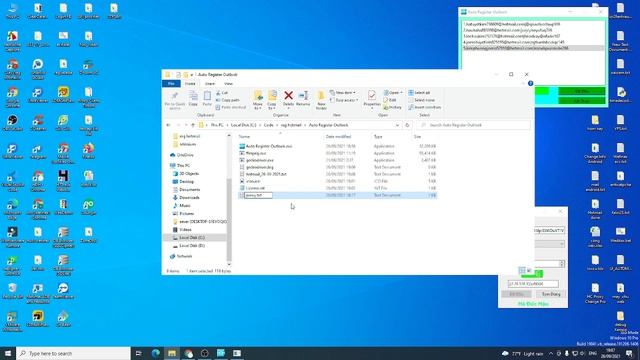Viewport: 640px width, 360px height.
Task: Switch to the Home ribbon tab
Action: pyautogui.click(x=190, y=84)
